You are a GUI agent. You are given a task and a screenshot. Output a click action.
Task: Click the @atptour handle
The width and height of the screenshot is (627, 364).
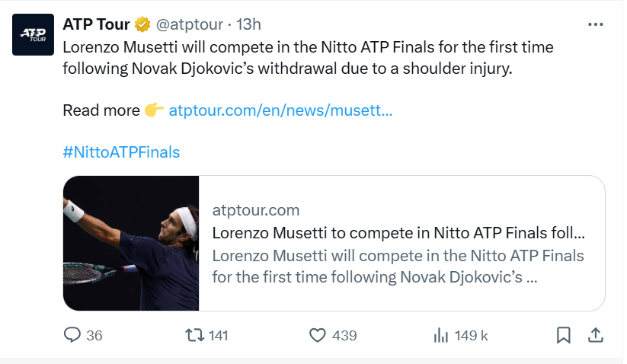[x=190, y=24]
